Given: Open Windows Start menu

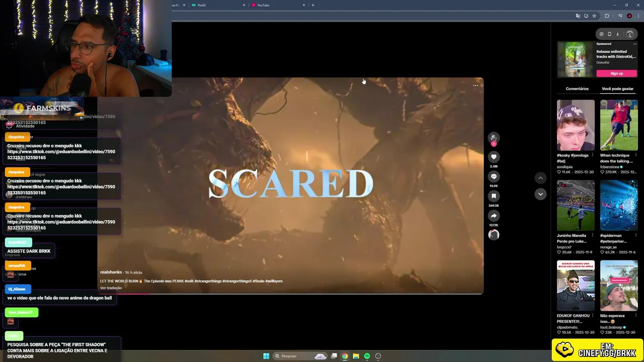Looking at the screenshot, I should click(x=266, y=356).
